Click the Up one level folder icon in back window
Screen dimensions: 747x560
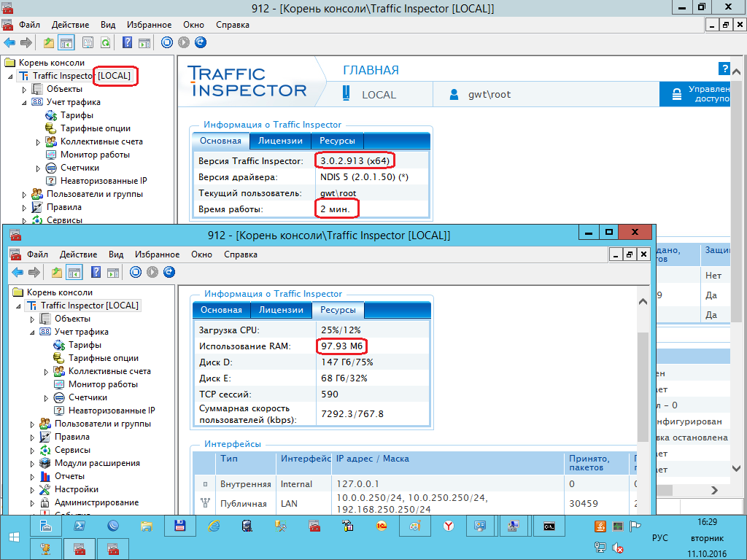click(x=49, y=42)
